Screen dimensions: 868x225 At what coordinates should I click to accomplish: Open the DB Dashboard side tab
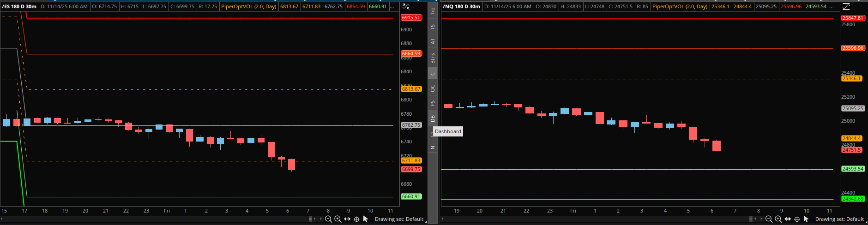(x=433, y=118)
